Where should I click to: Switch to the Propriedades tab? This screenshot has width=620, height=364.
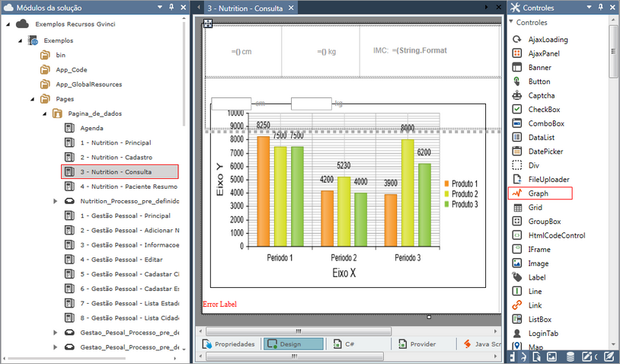229,344
